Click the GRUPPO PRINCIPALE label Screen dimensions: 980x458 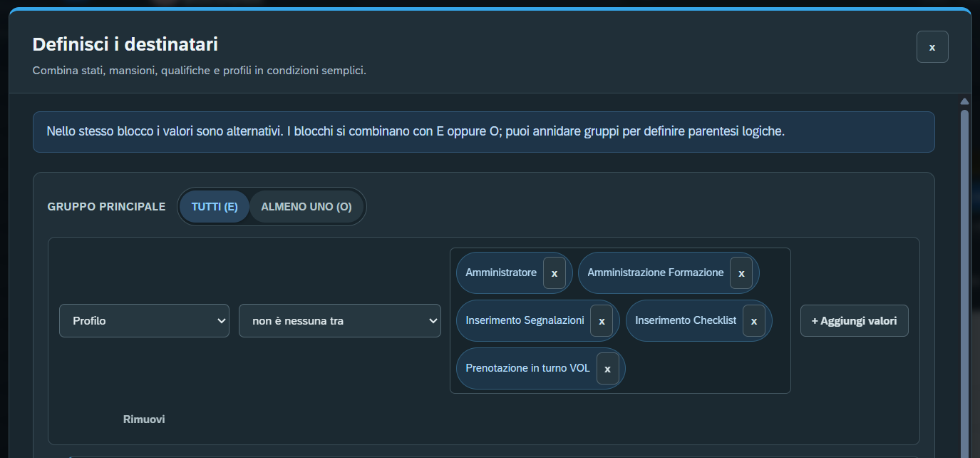[106, 207]
